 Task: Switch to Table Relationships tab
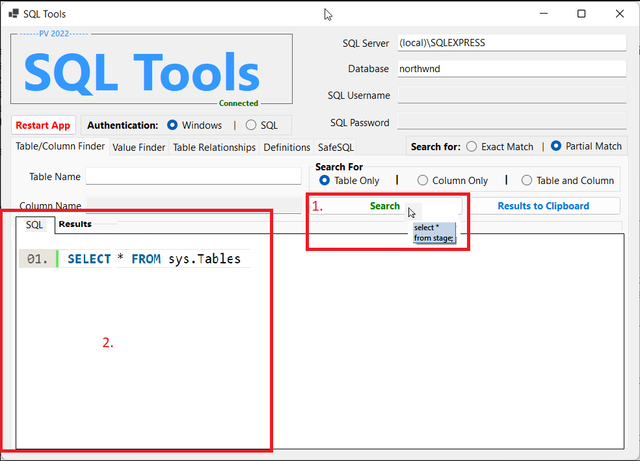pos(214,147)
